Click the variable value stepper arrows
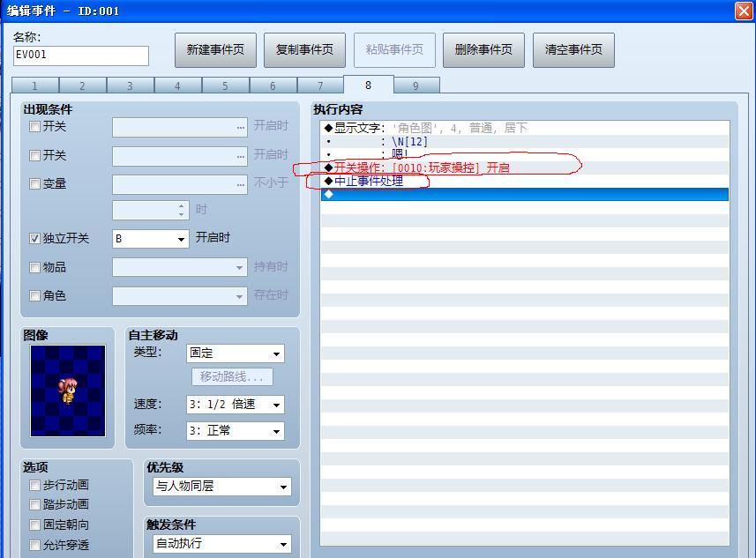 click(x=182, y=210)
